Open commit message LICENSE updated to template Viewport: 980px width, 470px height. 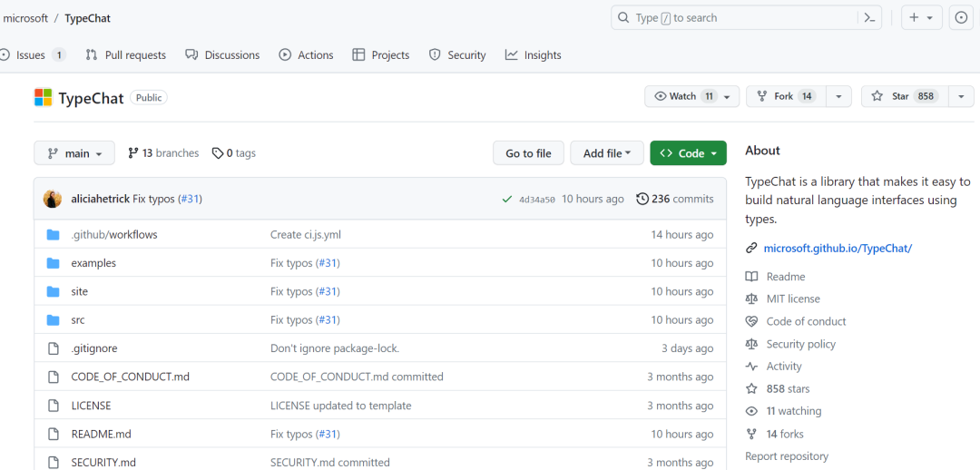coord(340,406)
